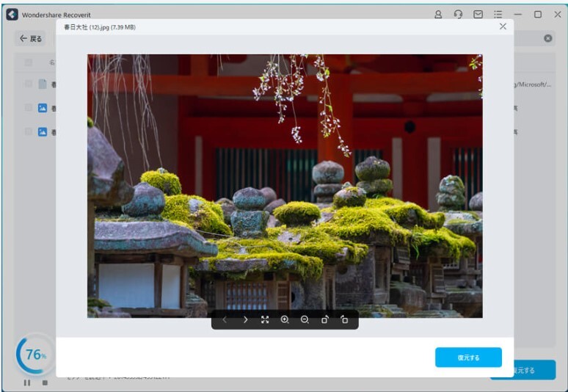Open the list menu in title bar
Screen dimensions: 568x392
coord(498,14)
